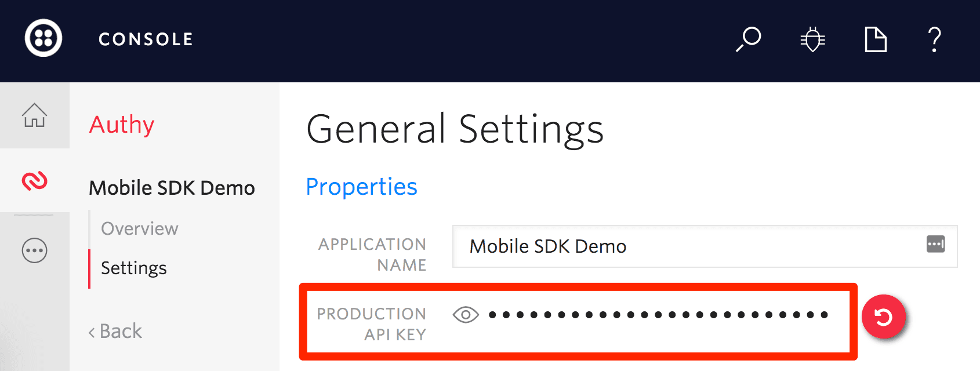
Task: Open the search in the top navigation
Action: (748, 39)
